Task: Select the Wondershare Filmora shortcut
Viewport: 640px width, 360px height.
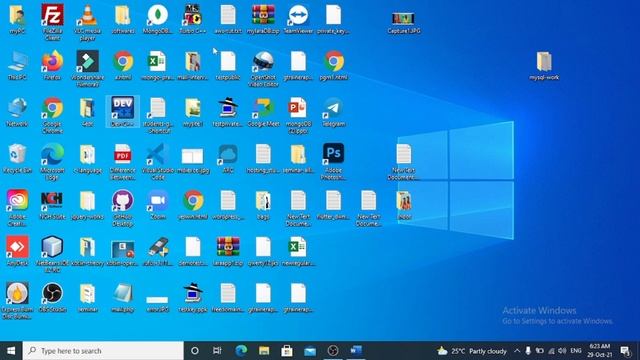Action: pyautogui.click(x=87, y=62)
